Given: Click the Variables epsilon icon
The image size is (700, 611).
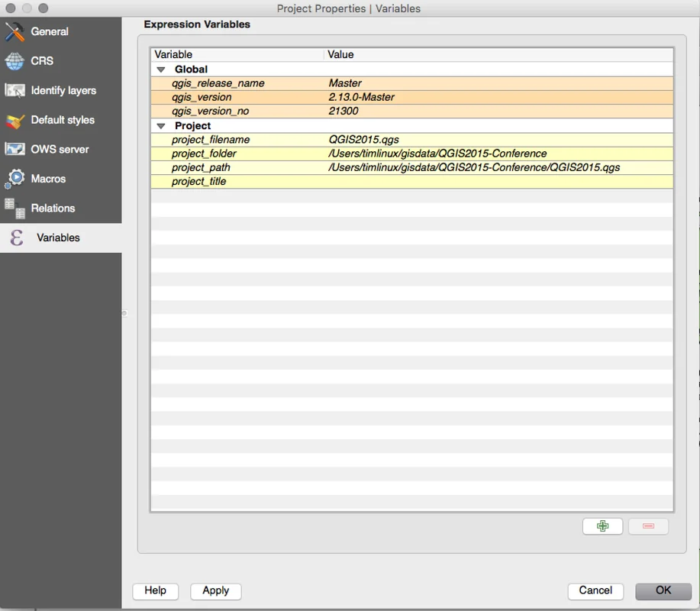Looking at the screenshot, I should 16,238.
